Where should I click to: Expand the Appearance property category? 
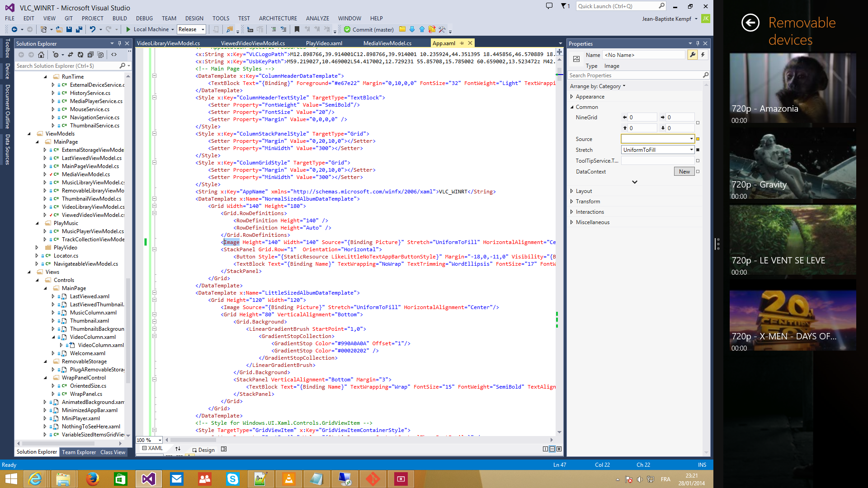pyautogui.click(x=572, y=97)
